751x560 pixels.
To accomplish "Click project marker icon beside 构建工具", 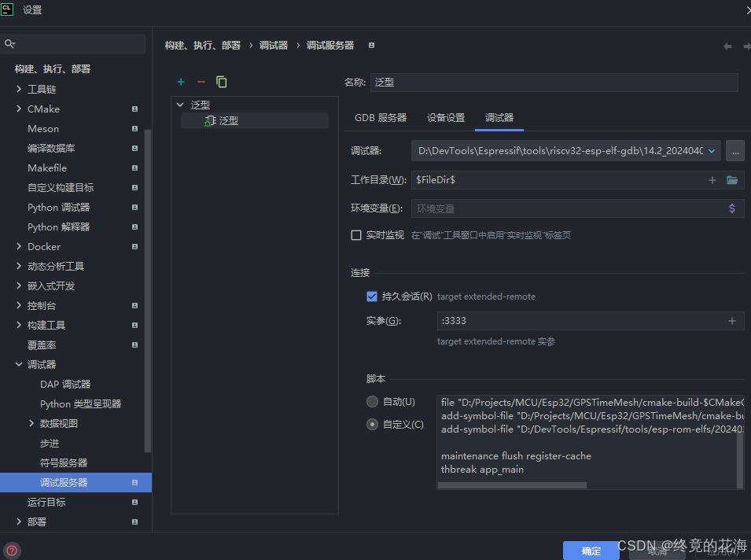I will pyautogui.click(x=134, y=326).
